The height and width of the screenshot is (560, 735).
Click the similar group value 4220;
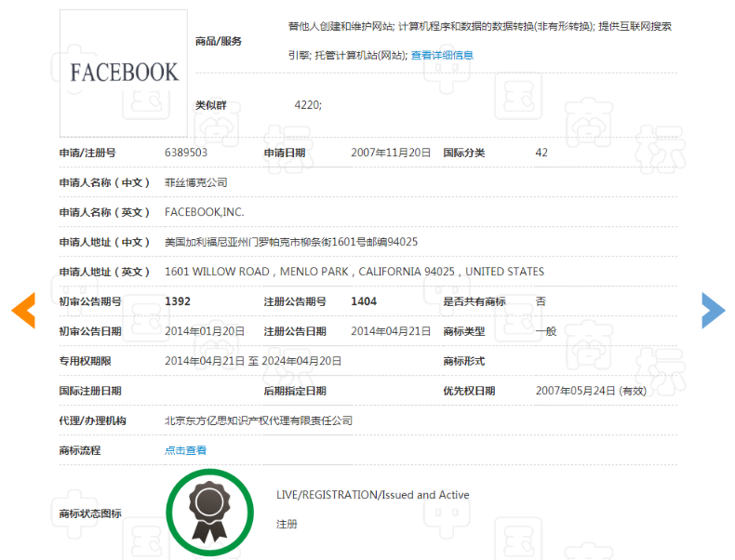click(x=308, y=104)
